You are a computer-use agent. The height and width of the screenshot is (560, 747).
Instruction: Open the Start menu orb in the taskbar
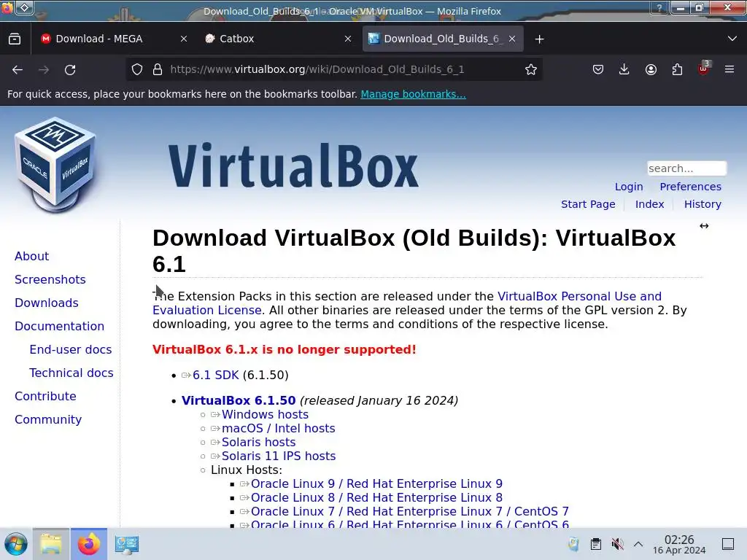click(16, 544)
